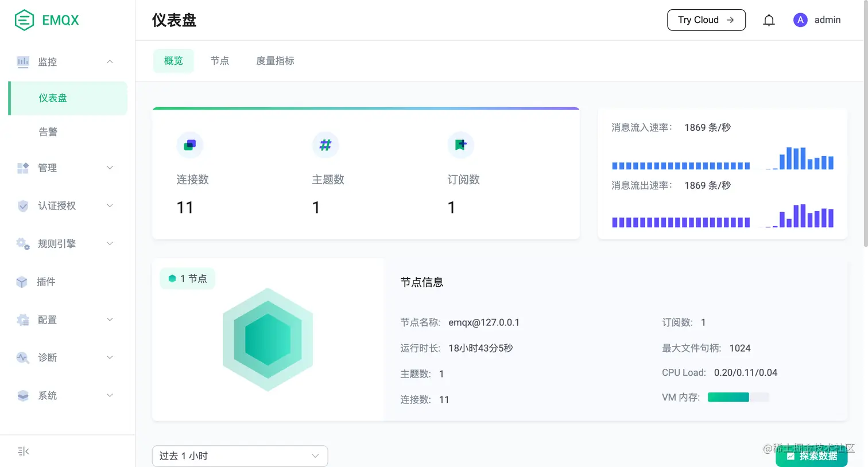Viewport: 868px width, 467px height.
Task: Open the notification bell icon
Action: 769,20
